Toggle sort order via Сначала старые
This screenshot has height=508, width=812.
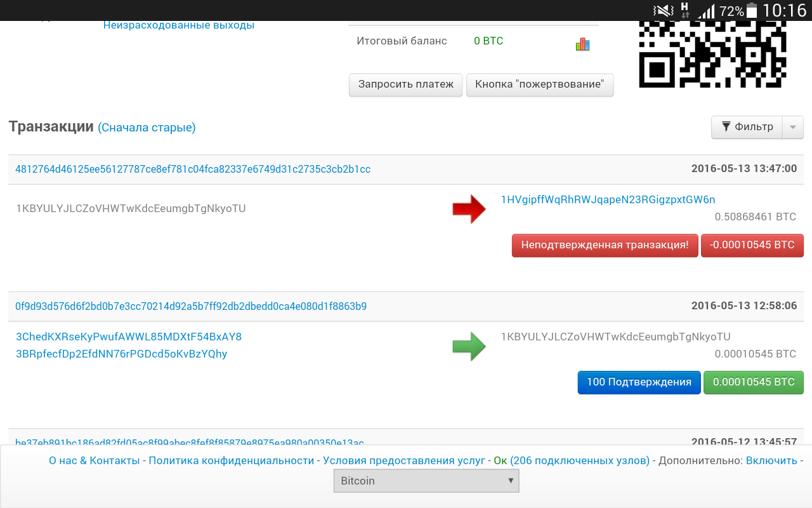tap(147, 128)
